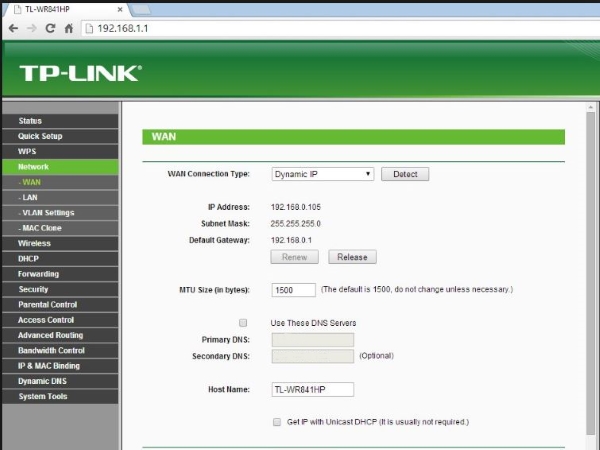Close the TL-WR841HP browser tab
Screen dimensions: 600x450
click(x=120, y=10)
